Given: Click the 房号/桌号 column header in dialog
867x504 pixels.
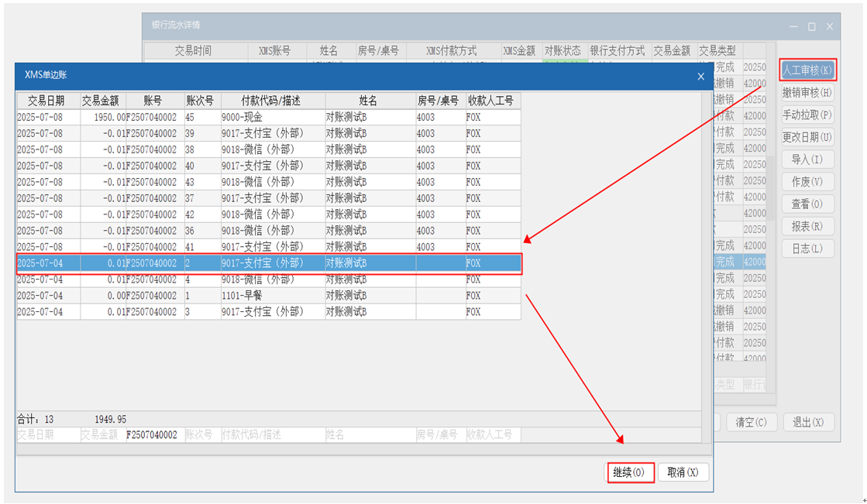Looking at the screenshot, I should (440, 101).
